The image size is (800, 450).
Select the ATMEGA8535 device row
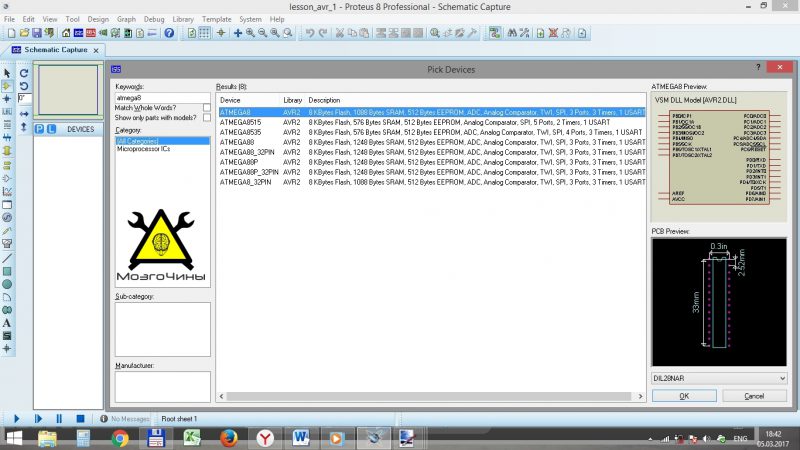[x=432, y=132]
